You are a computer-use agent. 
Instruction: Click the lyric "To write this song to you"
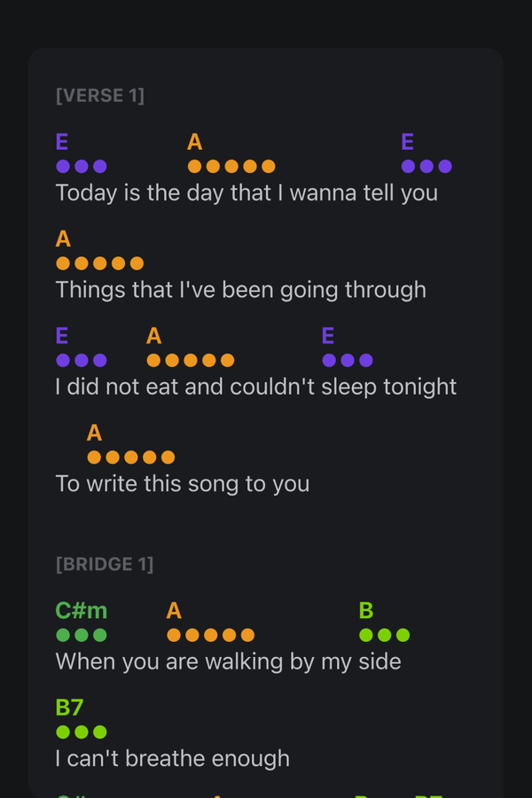pos(183,484)
